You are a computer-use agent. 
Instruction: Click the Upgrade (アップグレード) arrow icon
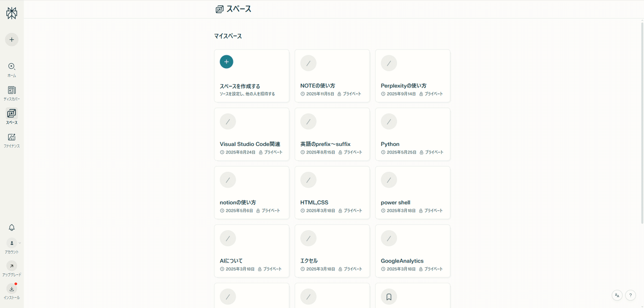(12, 266)
